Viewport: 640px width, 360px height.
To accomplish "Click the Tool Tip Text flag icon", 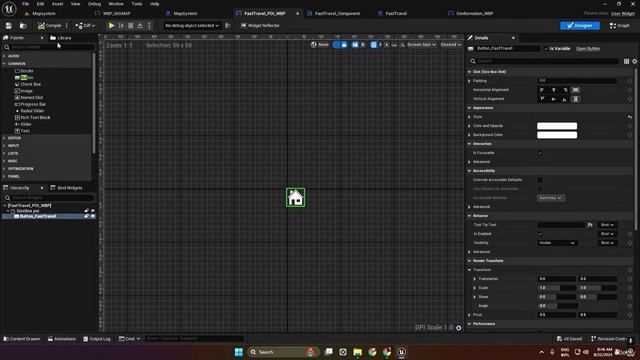I will (590, 225).
